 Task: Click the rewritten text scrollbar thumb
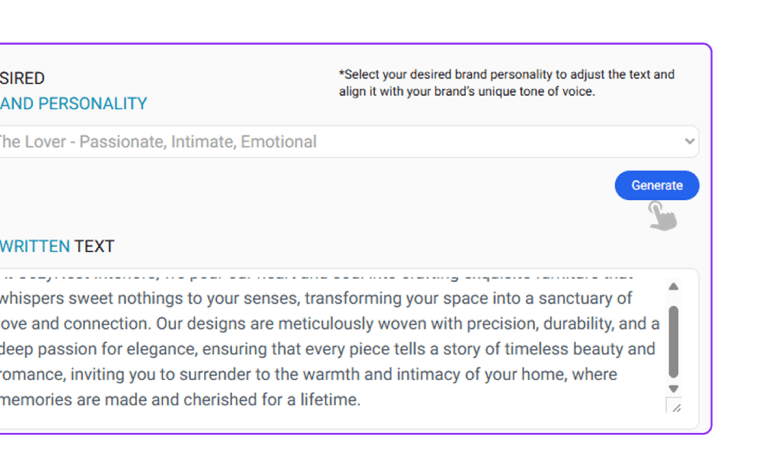673,340
